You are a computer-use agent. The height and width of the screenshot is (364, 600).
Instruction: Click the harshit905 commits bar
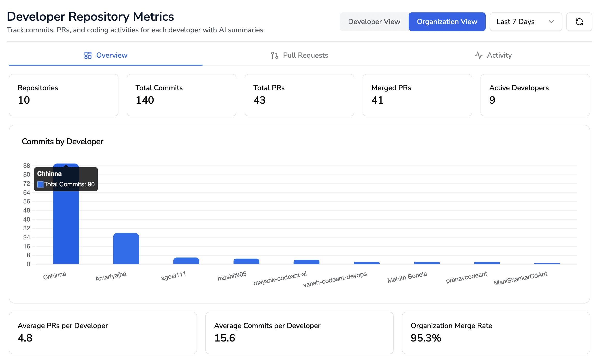click(246, 261)
